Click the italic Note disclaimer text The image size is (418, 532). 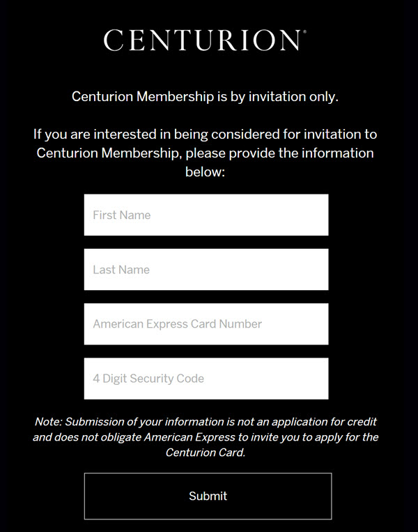coord(205,437)
